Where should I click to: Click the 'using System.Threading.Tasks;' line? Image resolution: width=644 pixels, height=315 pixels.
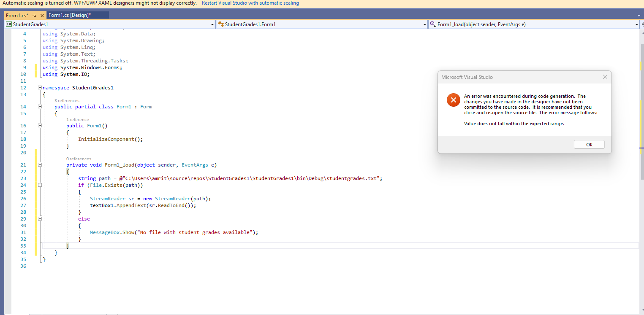coord(85,61)
